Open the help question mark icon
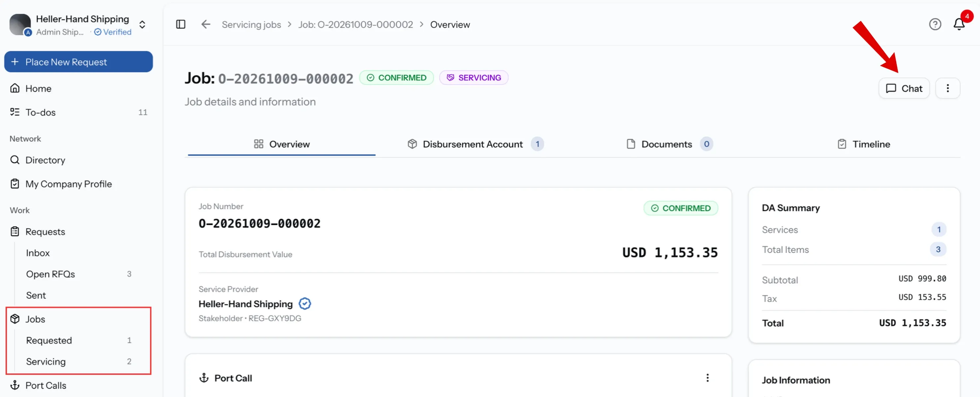The width and height of the screenshot is (980, 397). [x=935, y=24]
